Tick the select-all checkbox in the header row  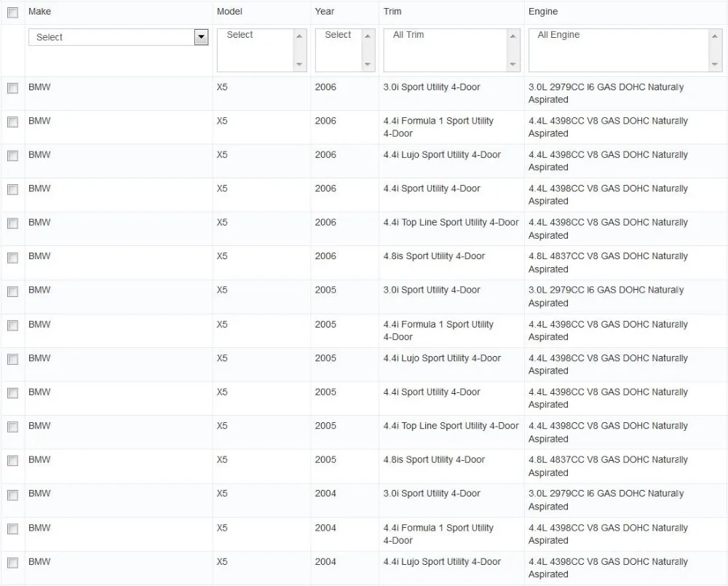(x=12, y=12)
